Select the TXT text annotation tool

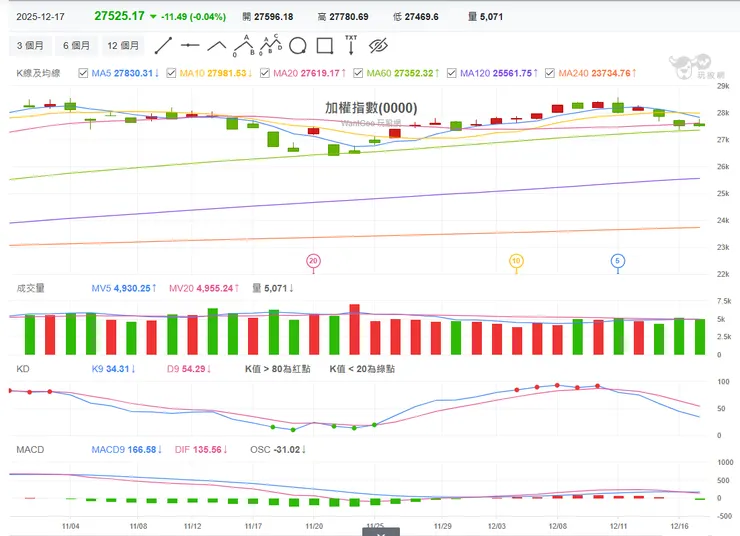coord(351,45)
